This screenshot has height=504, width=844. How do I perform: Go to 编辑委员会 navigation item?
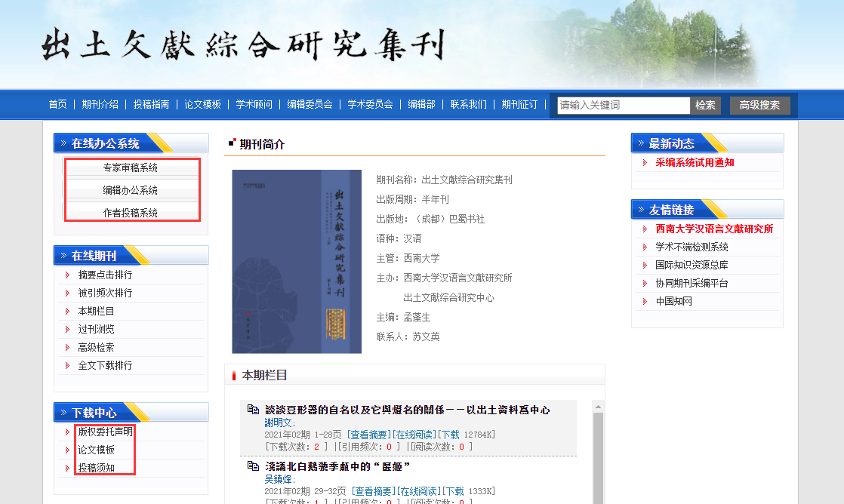pos(310,105)
